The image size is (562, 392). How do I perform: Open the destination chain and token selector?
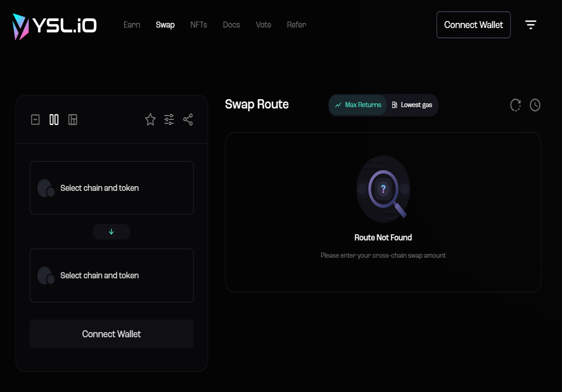tap(111, 276)
